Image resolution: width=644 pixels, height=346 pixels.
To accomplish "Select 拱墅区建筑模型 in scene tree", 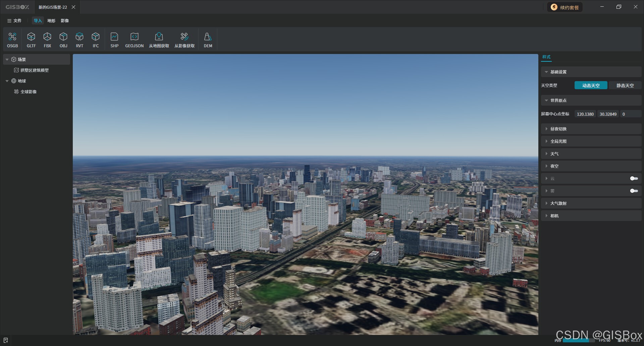I will click(35, 70).
